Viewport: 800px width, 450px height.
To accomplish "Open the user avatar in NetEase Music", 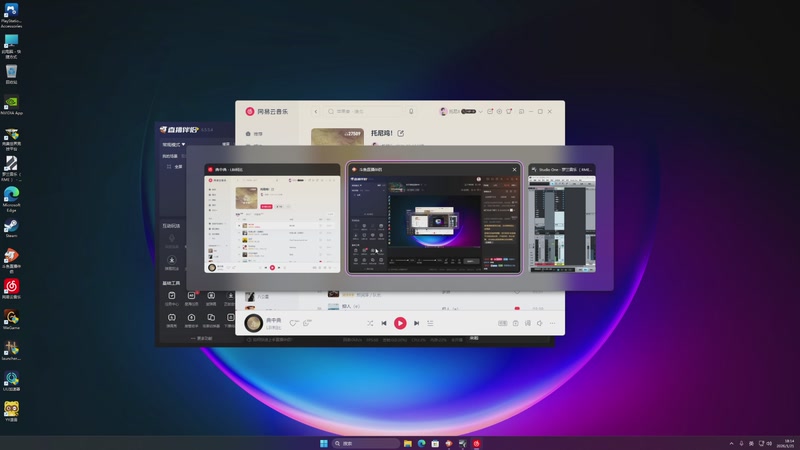I will (x=443, y=111).
